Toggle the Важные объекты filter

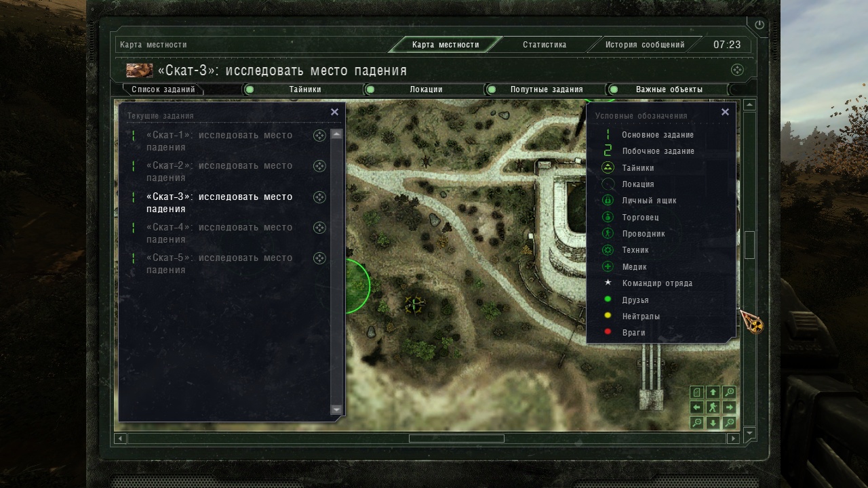667,89
